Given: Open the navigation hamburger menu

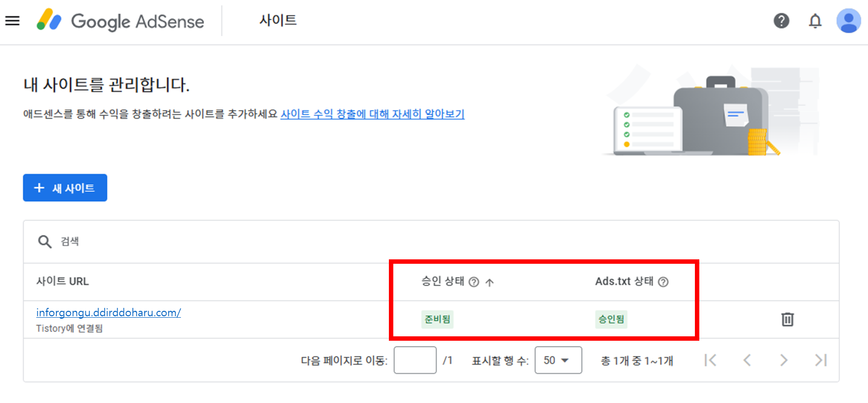Looking at the screenshot, I should (x=12, y=20).
